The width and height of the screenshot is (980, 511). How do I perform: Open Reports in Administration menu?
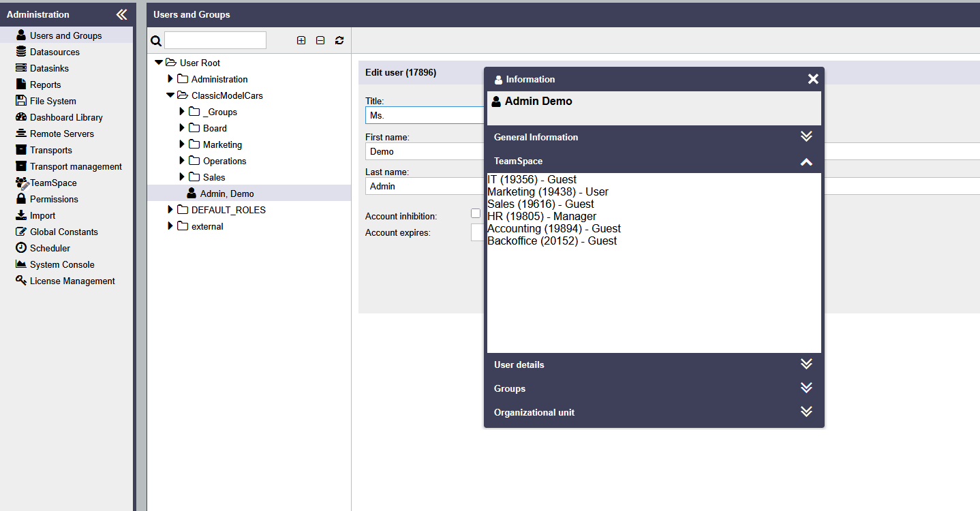tap(46, 84)
